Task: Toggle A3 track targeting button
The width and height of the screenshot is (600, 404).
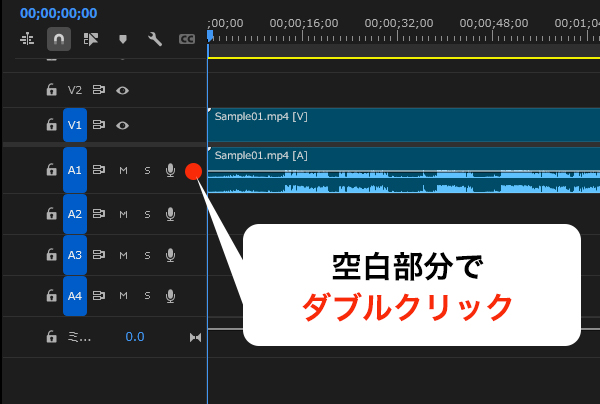Action: 75,255
